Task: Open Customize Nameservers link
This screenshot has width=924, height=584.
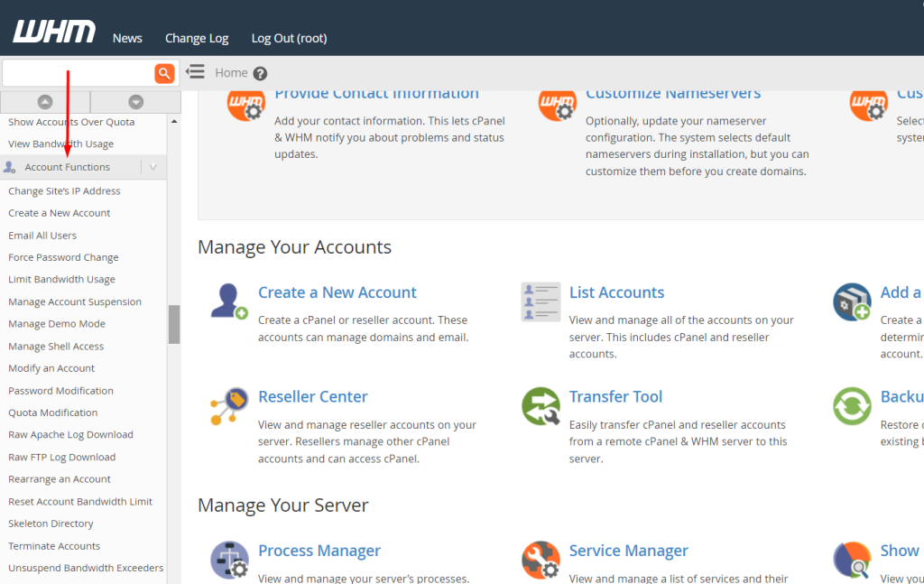Action: 673,94
